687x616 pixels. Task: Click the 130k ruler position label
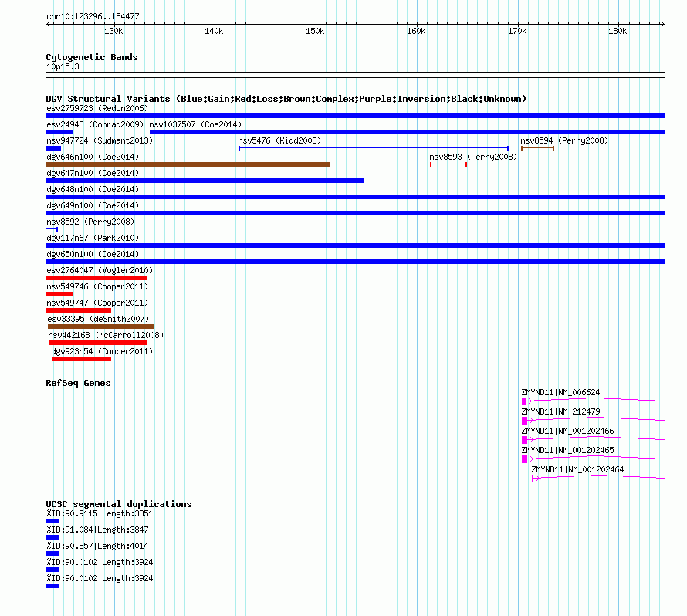click(114, 31)
